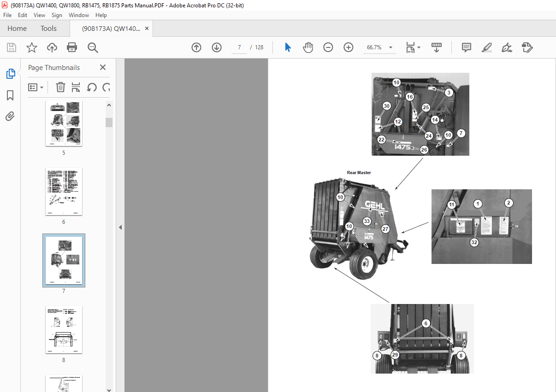Viewport: 556px width, 392px height.
Task: Click the thumbnails scrollbar up arrow
Action: [x=109, y=105]
